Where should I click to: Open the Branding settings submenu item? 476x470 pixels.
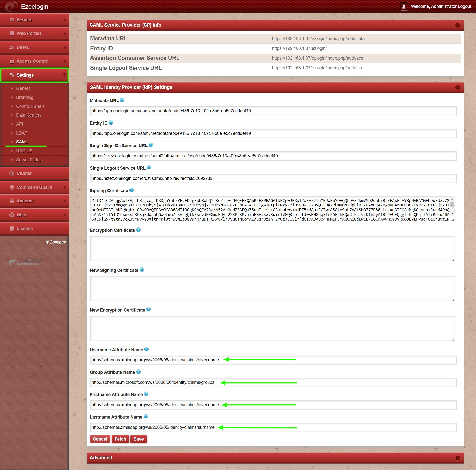[x=25, y=97]
